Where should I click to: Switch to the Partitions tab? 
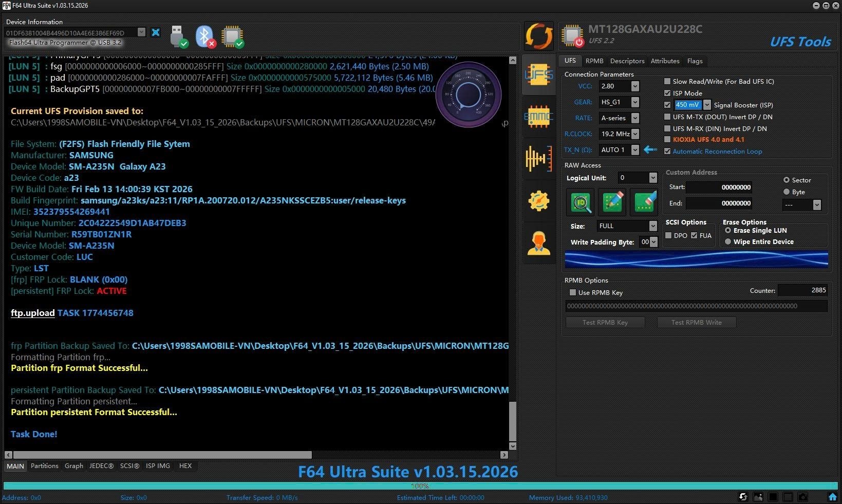45,465
